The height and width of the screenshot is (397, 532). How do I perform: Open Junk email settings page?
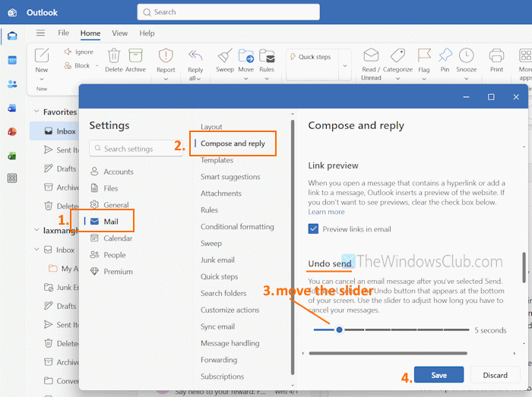(217, 260)
